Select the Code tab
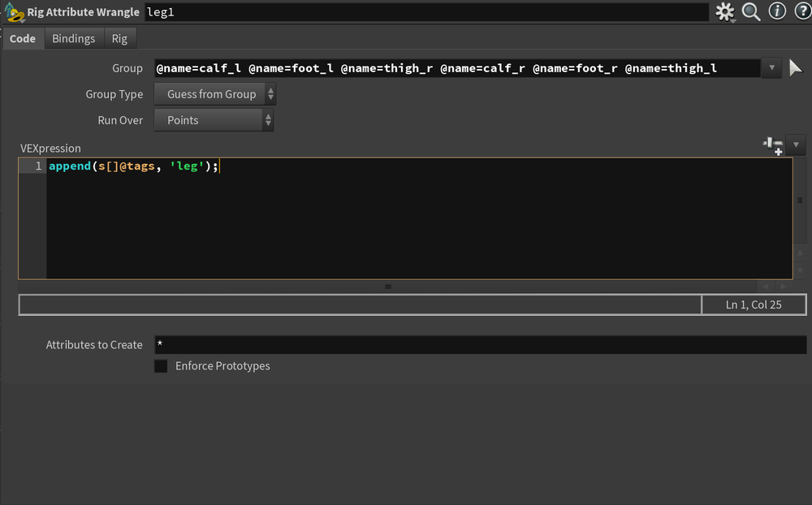This screenshot has height=505, width=812. tap(22, 38)
